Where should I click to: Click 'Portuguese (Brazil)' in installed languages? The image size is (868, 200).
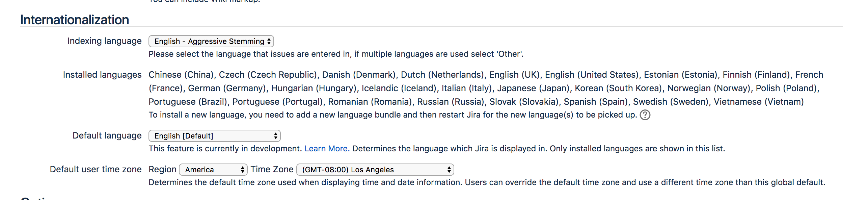pos(188,102)
